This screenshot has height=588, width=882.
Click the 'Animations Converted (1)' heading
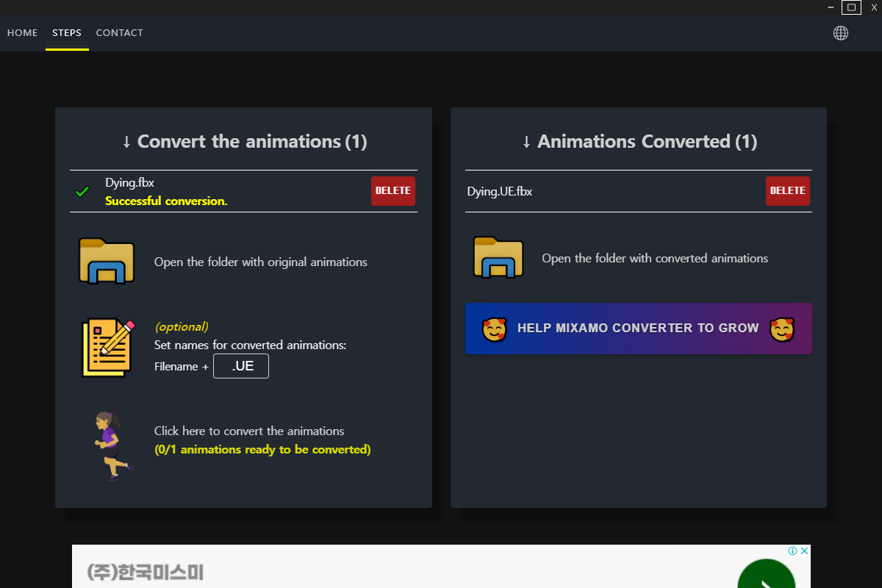coord(639,141)
